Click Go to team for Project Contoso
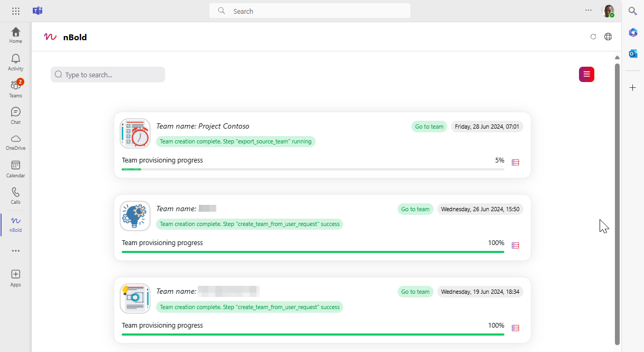Screen dimensions: 644x352 429,127
